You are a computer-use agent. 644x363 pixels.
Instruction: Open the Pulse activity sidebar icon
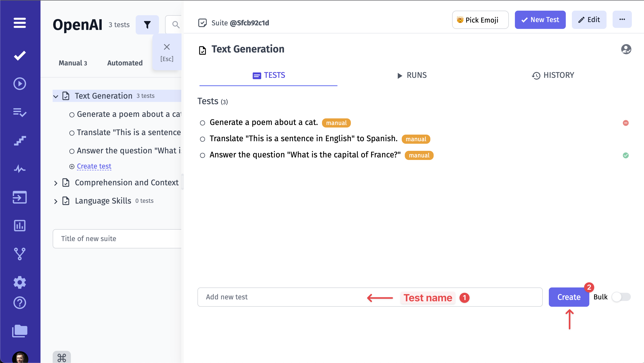(20, 169)
